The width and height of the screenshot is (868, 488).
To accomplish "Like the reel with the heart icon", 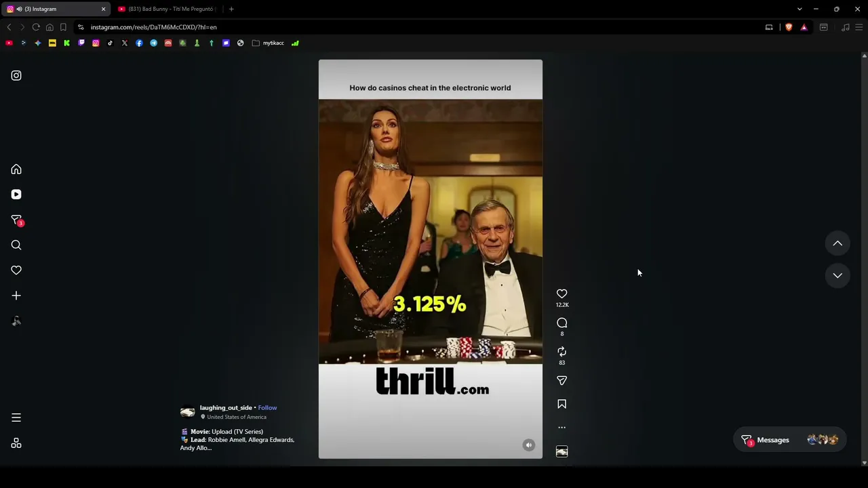I will point(561,293).
